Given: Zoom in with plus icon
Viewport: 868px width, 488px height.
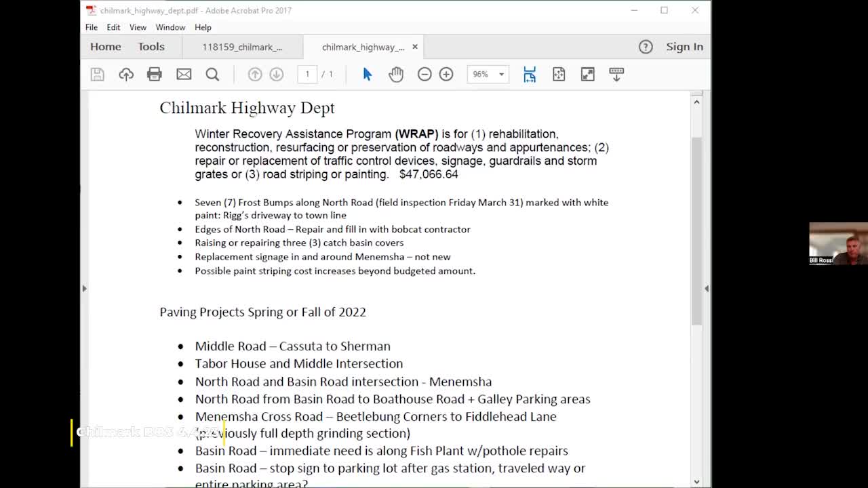Looking at the screenshot, I should click(x=446, y=75).
